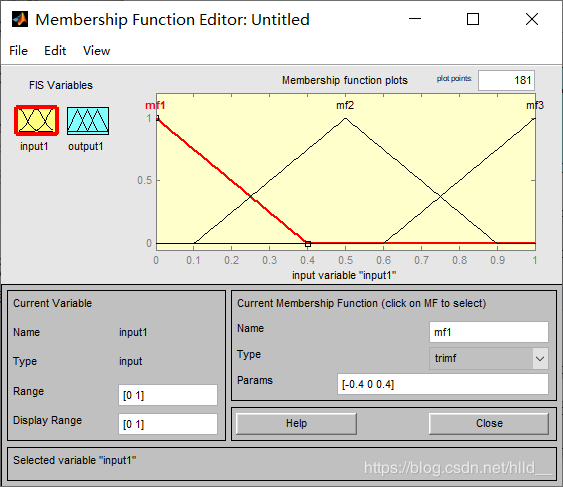Click the variable Type value 'input'
The height and width of the screenshot is (487, 563).
pos(131,361)
